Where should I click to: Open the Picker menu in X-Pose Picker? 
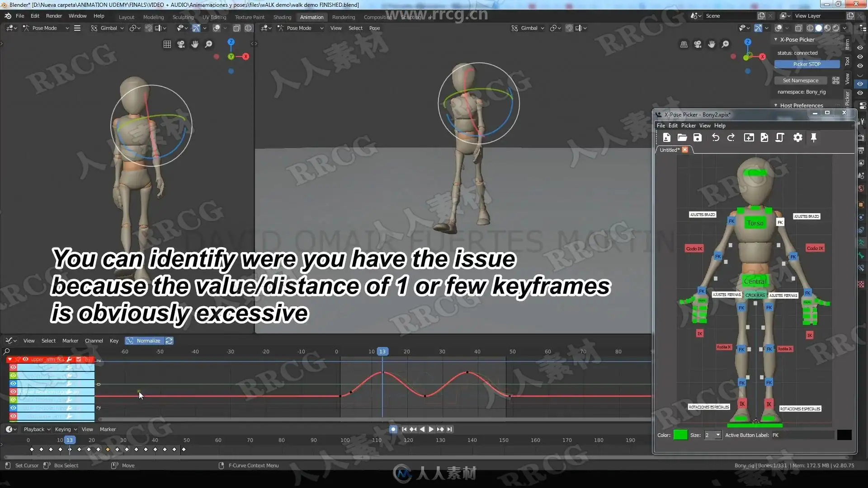688,126
